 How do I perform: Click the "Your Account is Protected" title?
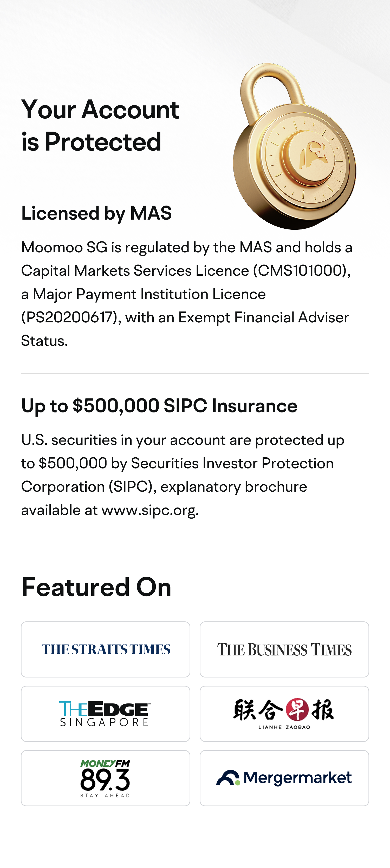100,125
